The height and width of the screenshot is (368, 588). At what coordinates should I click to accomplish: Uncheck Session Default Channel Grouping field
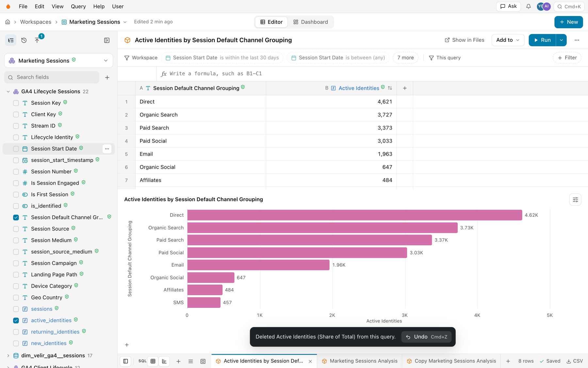pos(16,218)
